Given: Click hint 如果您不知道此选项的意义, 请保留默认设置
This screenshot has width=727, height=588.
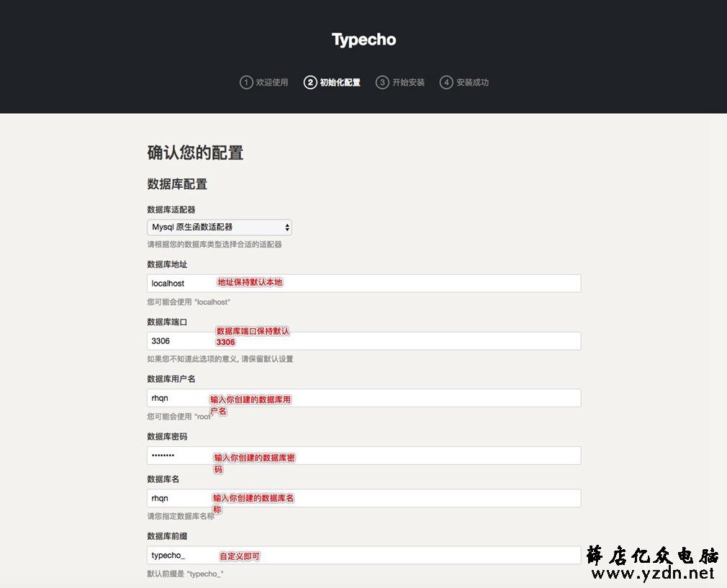Looking at the screenshot, I should click(220, 359).
